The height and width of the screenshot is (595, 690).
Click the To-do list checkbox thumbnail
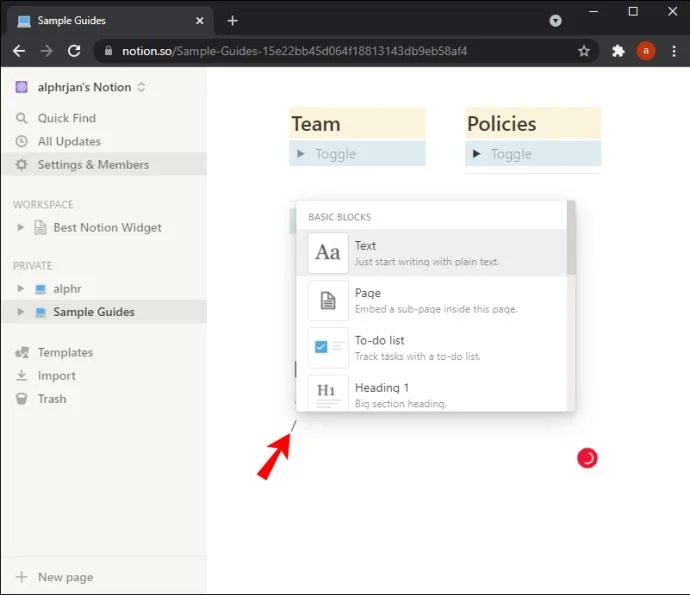(x=328, y=348)
